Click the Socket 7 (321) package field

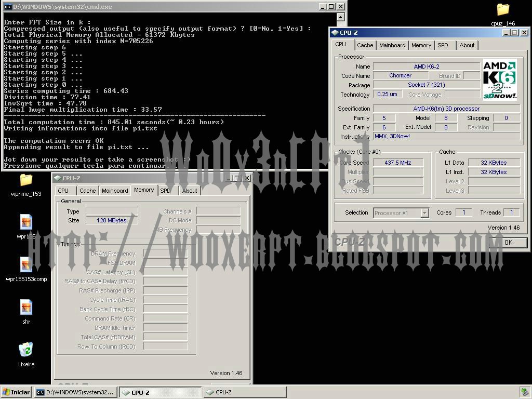427,85
